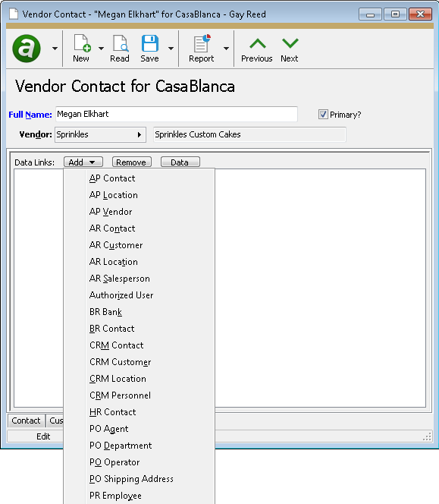Open the Vendor lookup arrow for Sprinkles
This screenshot has width=439, height=504.
[x=140, y=134]
